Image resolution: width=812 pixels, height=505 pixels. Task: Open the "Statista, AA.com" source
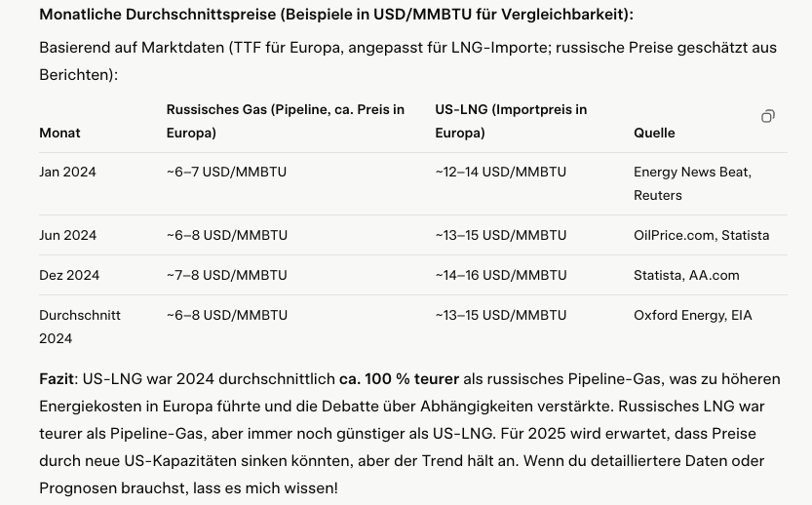click(x=686, y=275)
